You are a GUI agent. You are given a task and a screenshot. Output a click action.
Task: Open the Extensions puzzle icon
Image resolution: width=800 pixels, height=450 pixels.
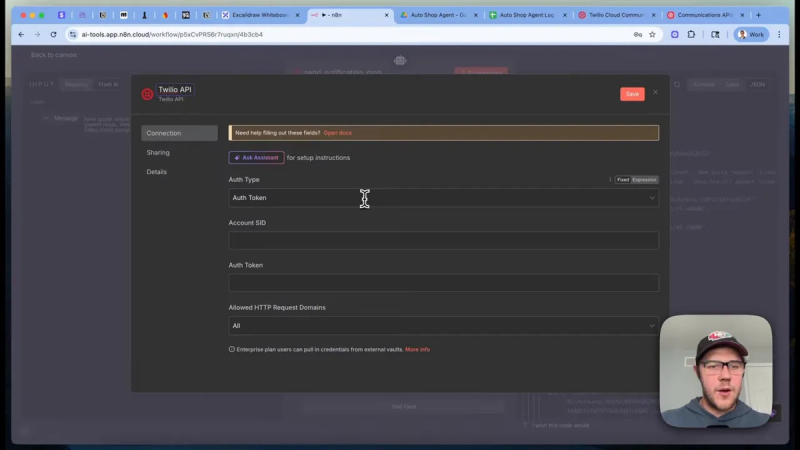pos(691,35)
